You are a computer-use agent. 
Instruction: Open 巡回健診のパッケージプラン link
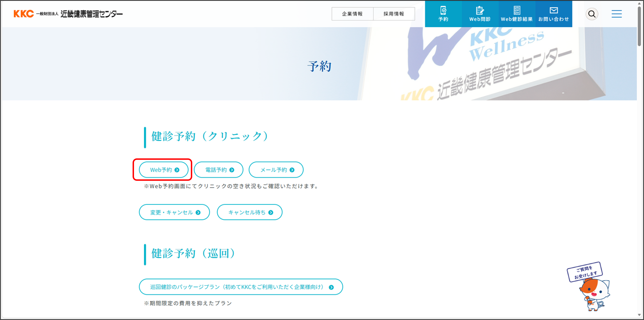pos(241,287)
